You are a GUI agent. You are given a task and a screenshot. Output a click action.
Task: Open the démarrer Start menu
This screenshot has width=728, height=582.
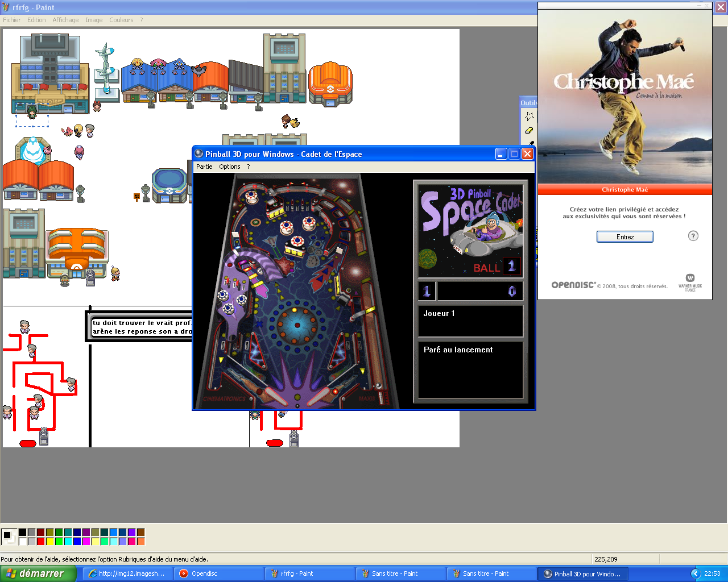(38, 573)
